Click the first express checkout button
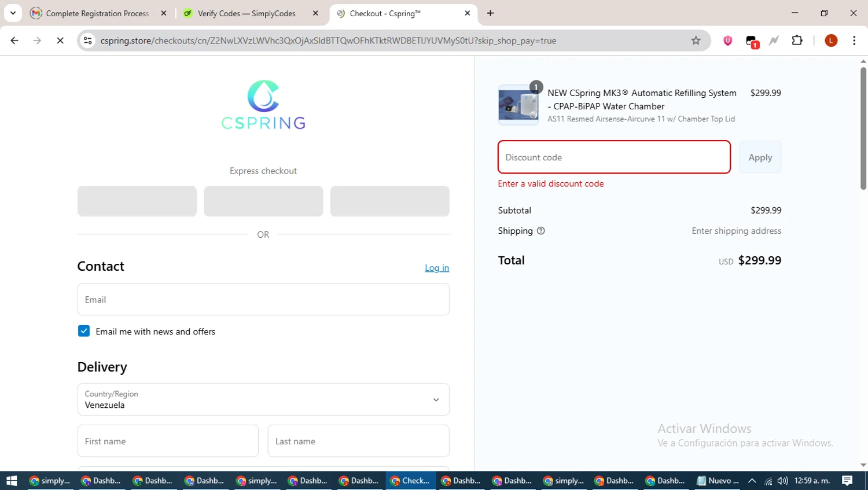The image size is (868, 490). coord(137,201)
